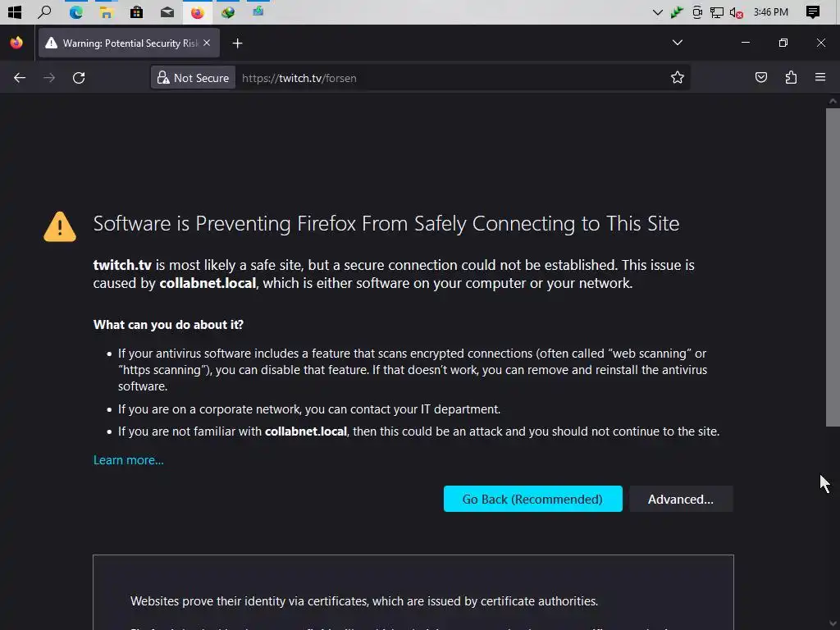Open the Windows Start menu
The image size is (840, 630).
point(15,12)
